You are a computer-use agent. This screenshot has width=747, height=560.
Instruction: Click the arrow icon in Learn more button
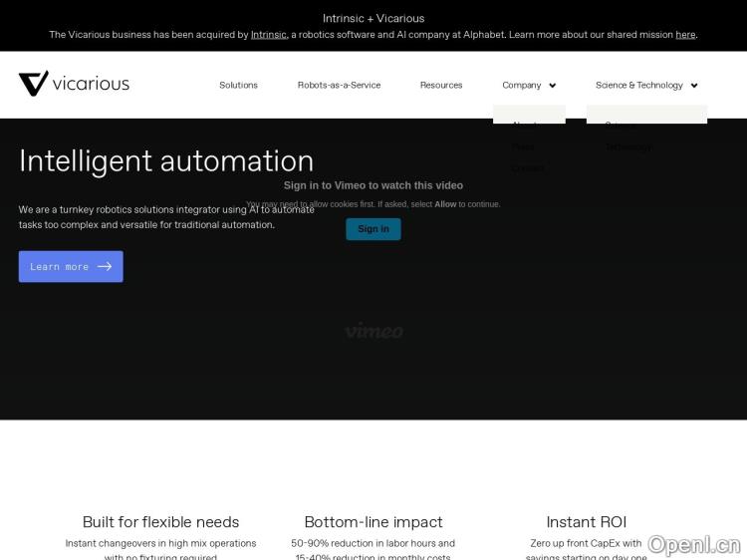pos(105,267)
